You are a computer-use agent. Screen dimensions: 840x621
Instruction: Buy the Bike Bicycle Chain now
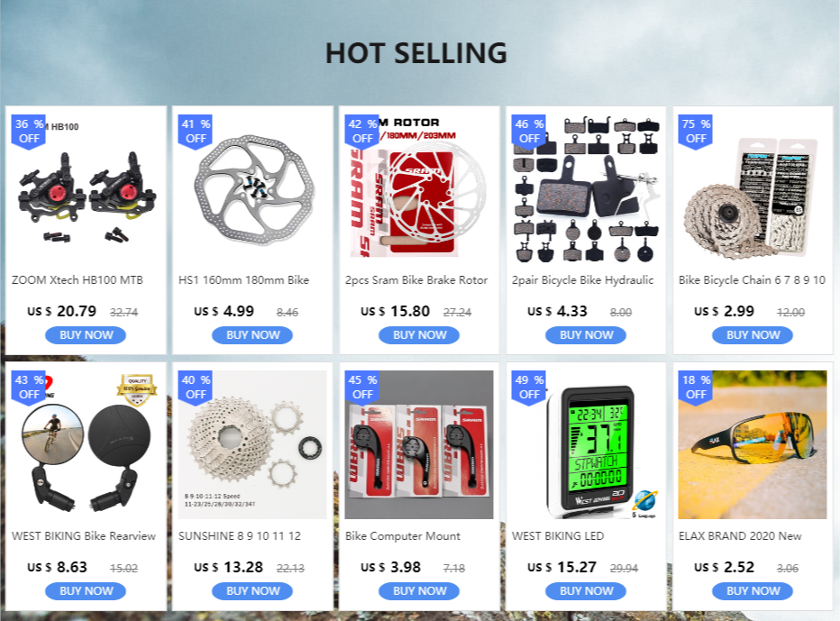pos(753,335)
